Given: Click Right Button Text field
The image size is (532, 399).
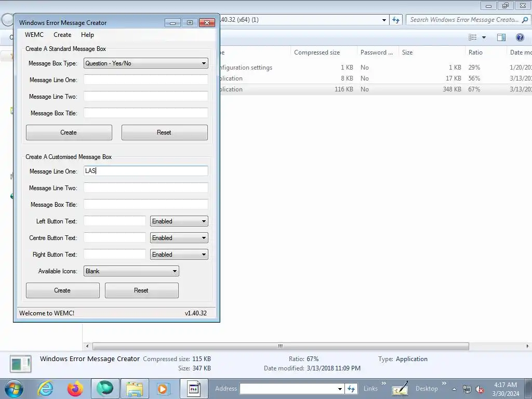Looking at the screenshot, I should click(x=115, y=254).
